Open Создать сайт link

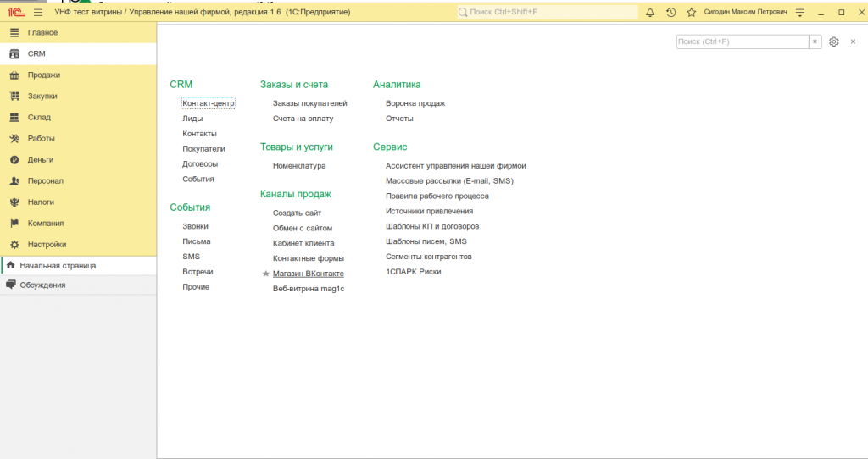click(297, 213)
